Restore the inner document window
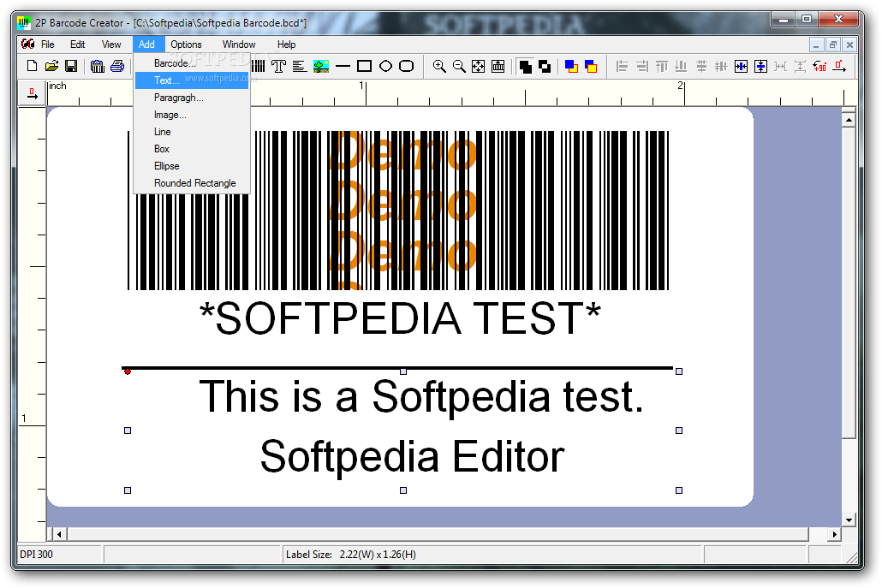 point(833,45)
